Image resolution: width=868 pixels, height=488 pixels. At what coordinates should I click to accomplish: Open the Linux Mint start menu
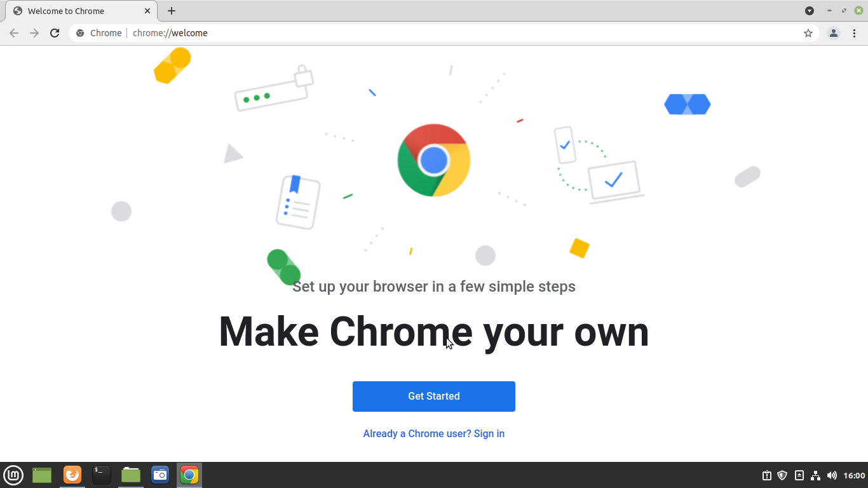(13, 475)
